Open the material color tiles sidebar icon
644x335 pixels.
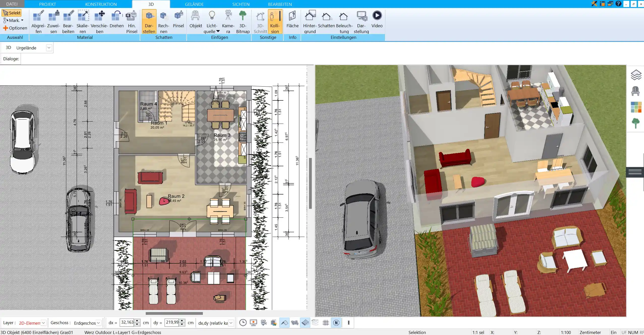coord(636,107)
